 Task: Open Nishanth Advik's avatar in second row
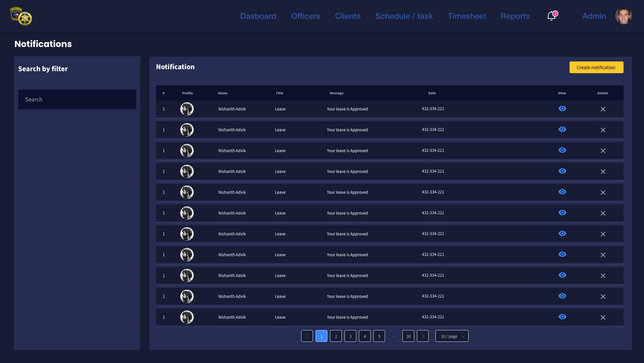187,130
